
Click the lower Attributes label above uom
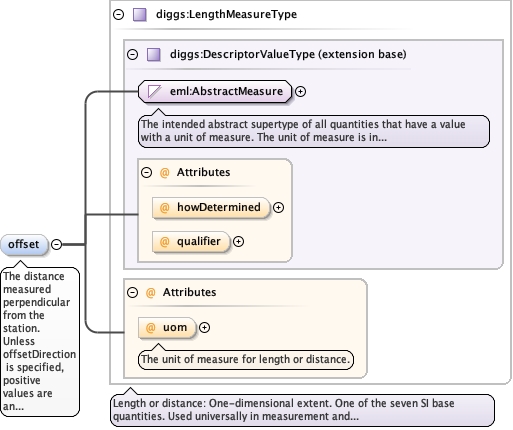pyautogui.click(x=189, y=292)
